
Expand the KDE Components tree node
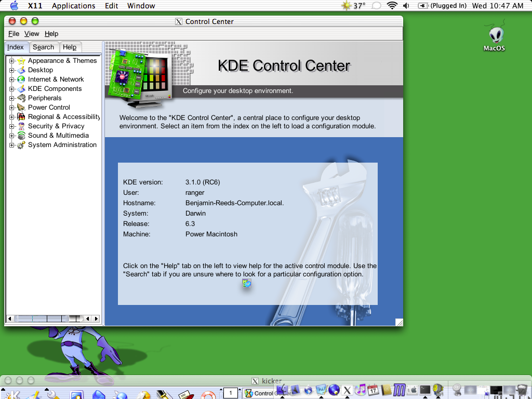click(x=11, y=89)
